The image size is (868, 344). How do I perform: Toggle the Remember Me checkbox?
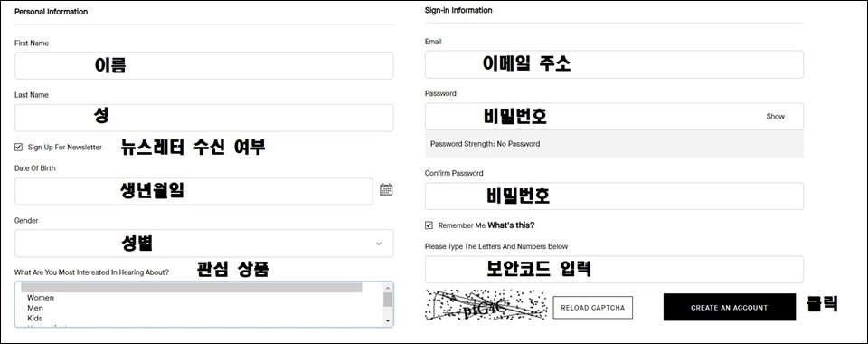point(429,225)
